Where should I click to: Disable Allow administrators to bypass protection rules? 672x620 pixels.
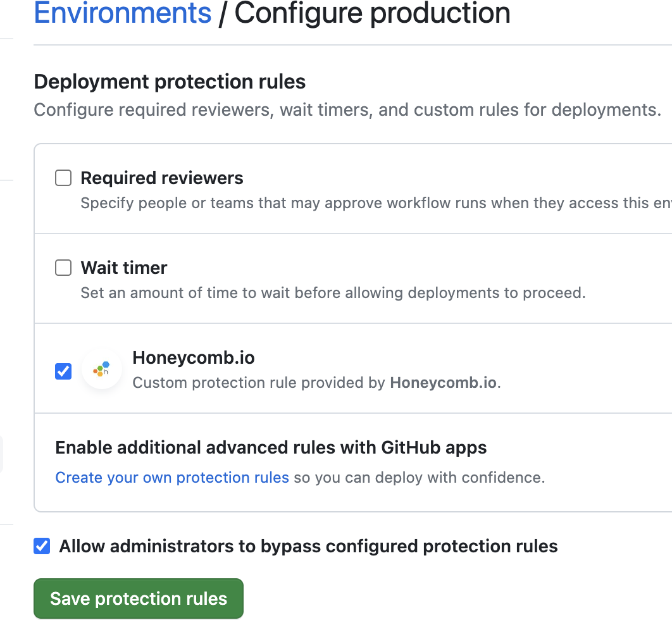tap(41, 546)
